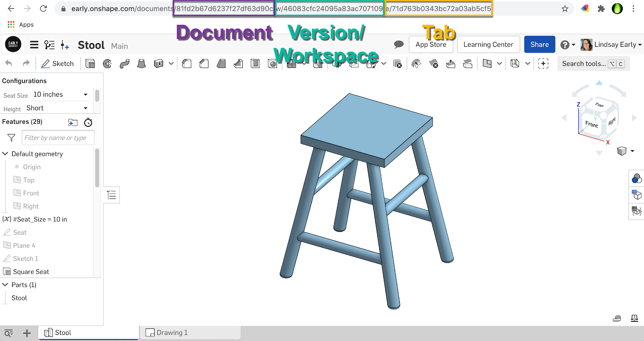This screenshot has width=644, height=341.
Task: Select the Revolve tool
Action: coord(107,64)
